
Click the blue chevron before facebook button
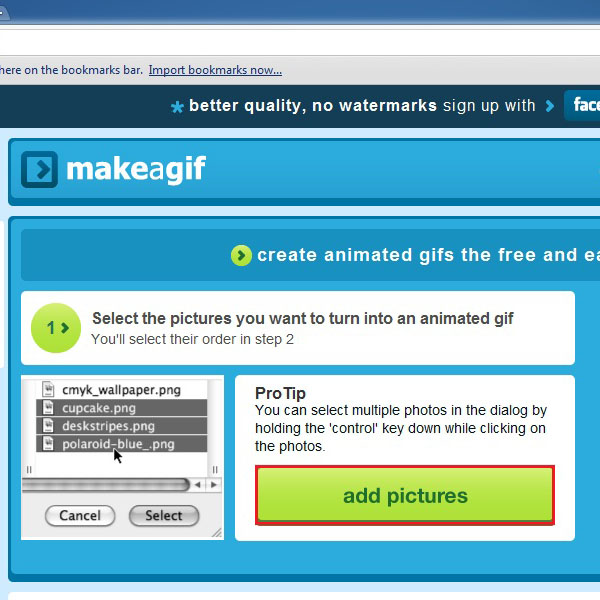click(x=549, y=106)
